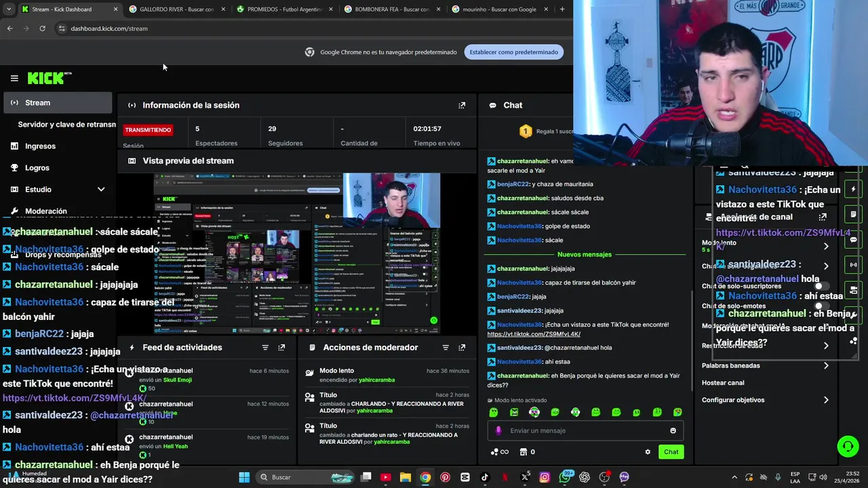This screenshot has width=868, height=488.
Task: Expand Modo lento settings arrow
Action: pos(826,246)
